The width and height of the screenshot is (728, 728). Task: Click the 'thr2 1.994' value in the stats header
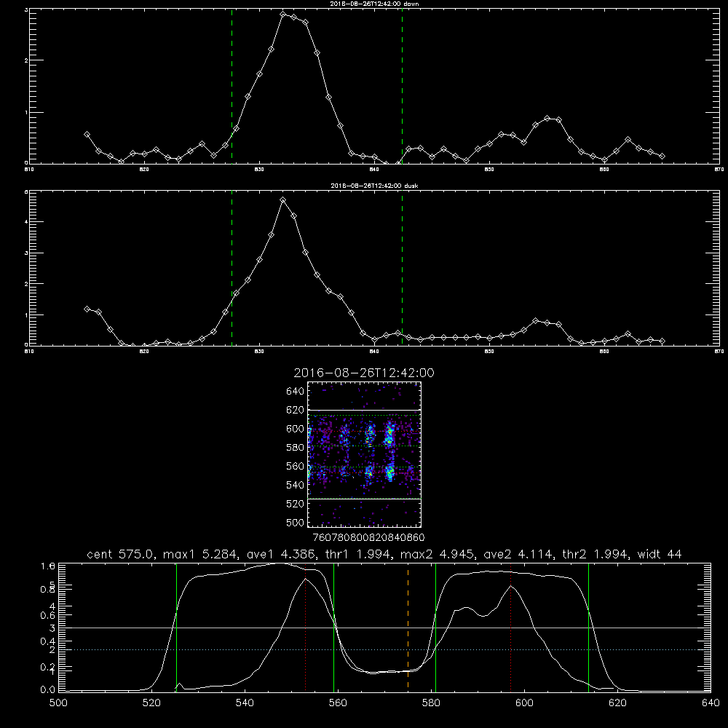pyautogui.click(x=596, y=554)
